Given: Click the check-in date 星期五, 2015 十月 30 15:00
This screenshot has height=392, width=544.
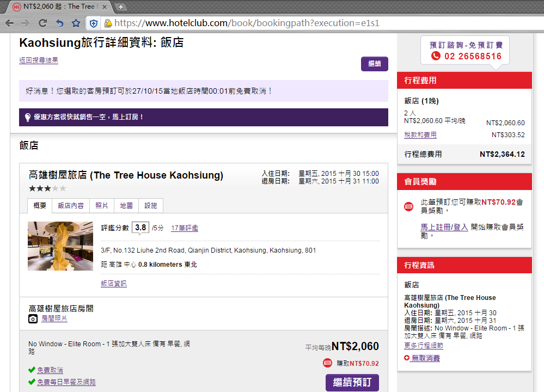Looking at the screenshot, I should [x=339, y=174].
